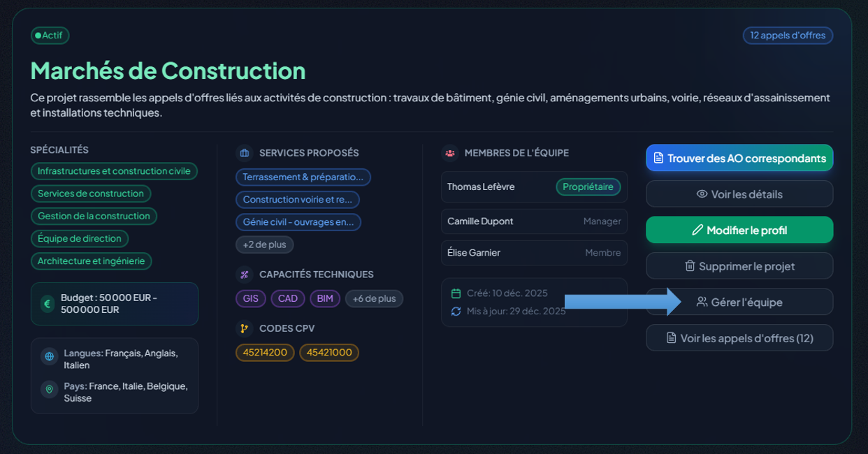Delete project via "Supprimer le projet"

pyautogui.click(x=739, y=266)
